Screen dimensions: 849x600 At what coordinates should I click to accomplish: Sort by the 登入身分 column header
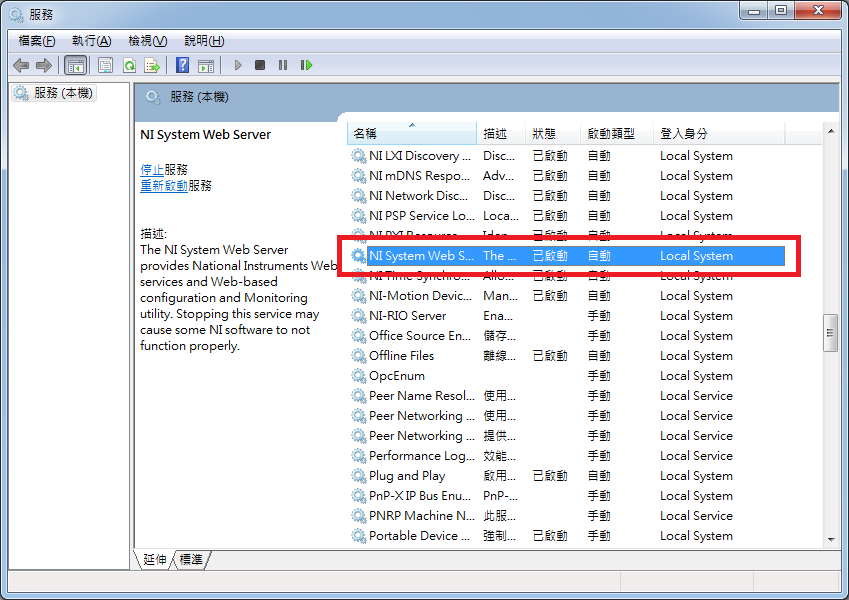pos(719,134)
